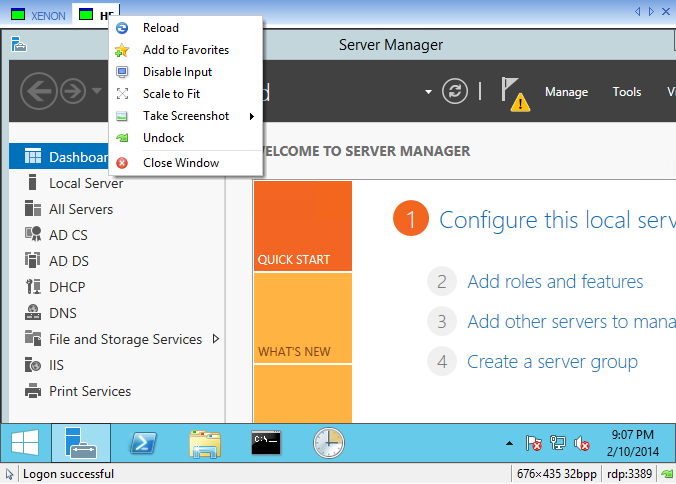Click Configure this local server link
676x484 pixels.
tap(557, 220)
